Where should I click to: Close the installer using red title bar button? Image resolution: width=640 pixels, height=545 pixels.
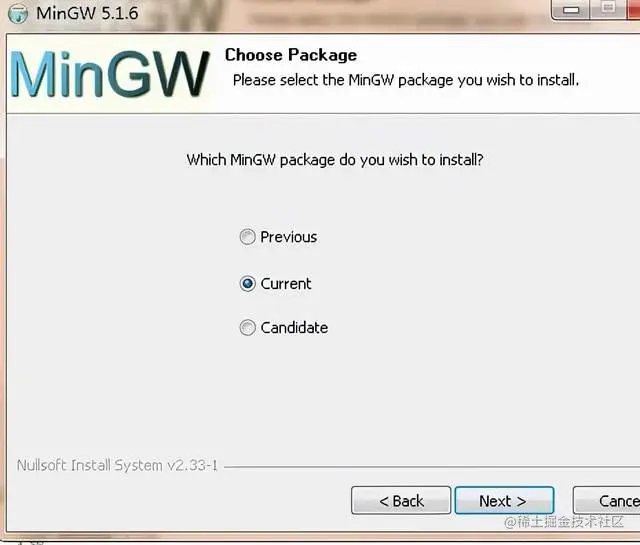coord(633,9)
